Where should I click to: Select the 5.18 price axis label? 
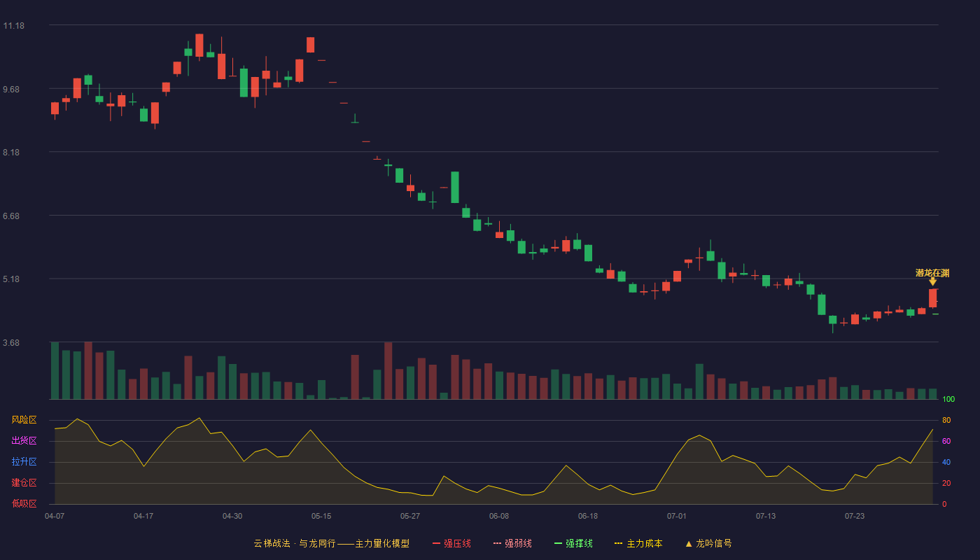[x=11, y=279]
